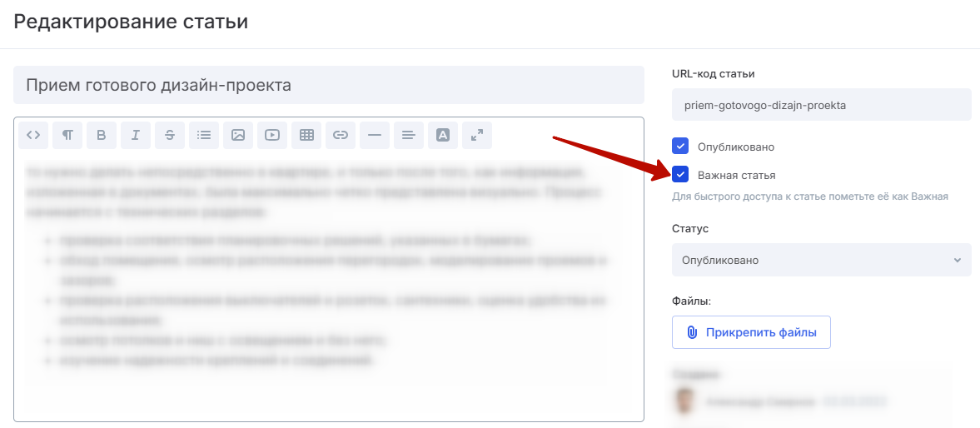Toggle the Важная статья checkbox
Screen dimensions: 980x428
click(680, 175)
